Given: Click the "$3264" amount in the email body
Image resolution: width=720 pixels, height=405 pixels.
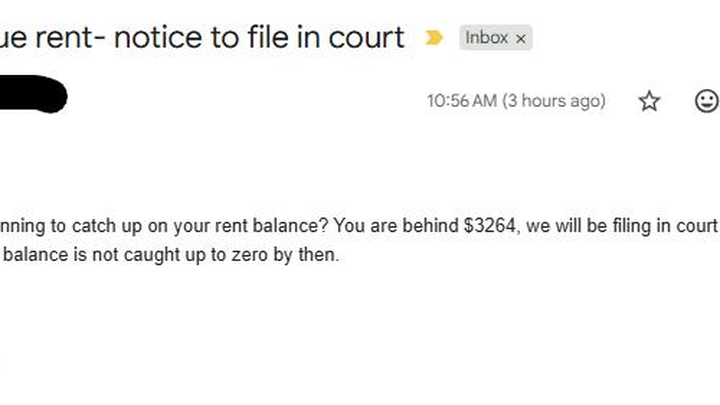Looking at the screenshot, I should [x=490, y=225].
